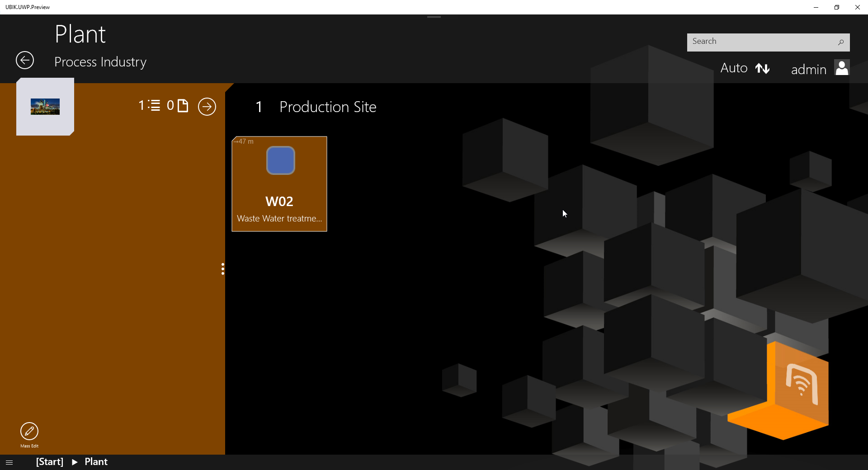Expand panel using three-dot splitter handle
Screen dimensions: 868x470
(x=223, y=269)
